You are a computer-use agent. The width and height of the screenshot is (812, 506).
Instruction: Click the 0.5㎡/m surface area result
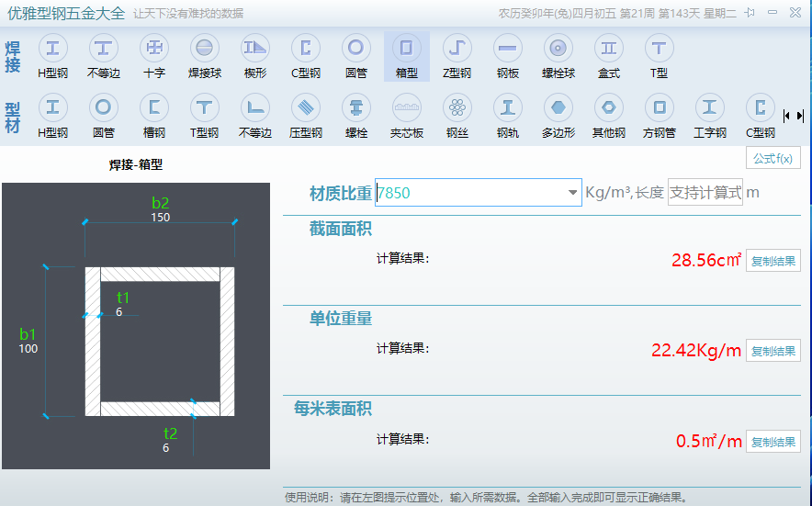point(709,442)
